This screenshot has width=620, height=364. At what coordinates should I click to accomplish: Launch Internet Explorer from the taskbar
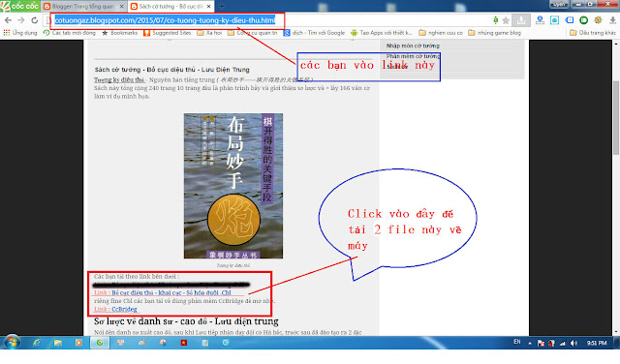[x=37, y=343]
